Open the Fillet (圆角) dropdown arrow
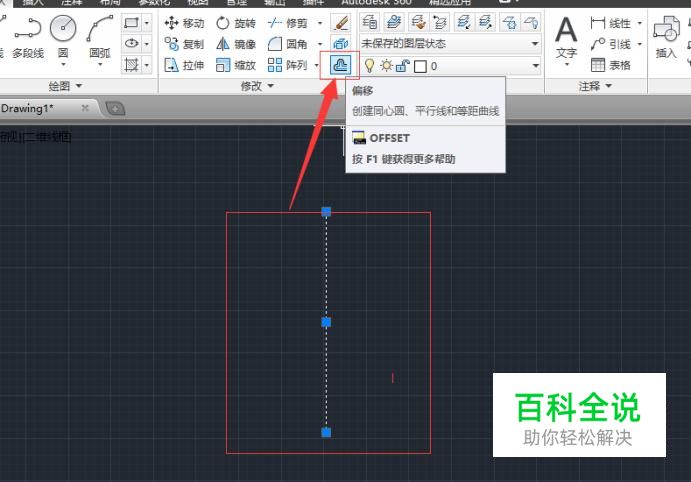The width and height of the screenshot is (691, 482). pos(320,44)
